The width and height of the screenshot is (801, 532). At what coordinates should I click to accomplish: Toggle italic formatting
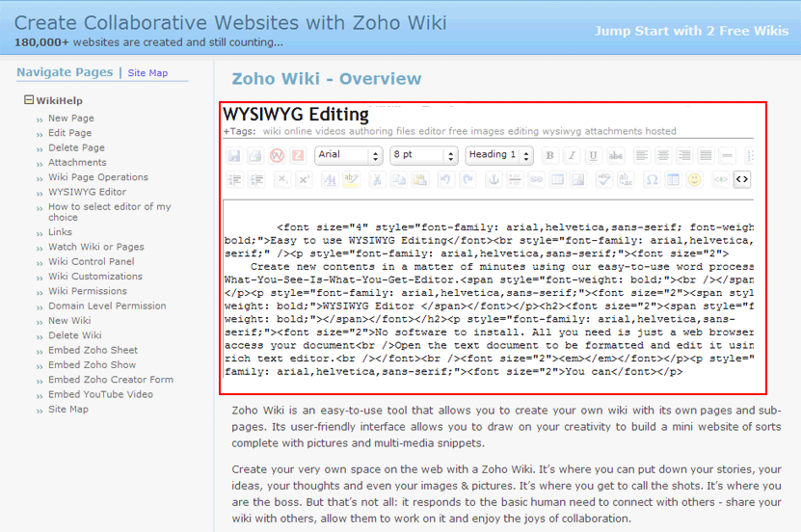(x=572, y=155)
